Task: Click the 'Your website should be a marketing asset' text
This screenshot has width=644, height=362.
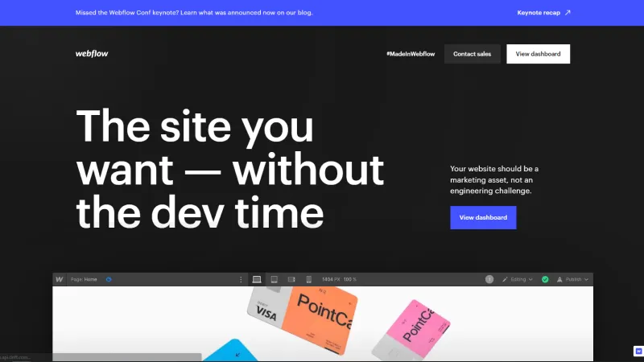Action: 494,179
